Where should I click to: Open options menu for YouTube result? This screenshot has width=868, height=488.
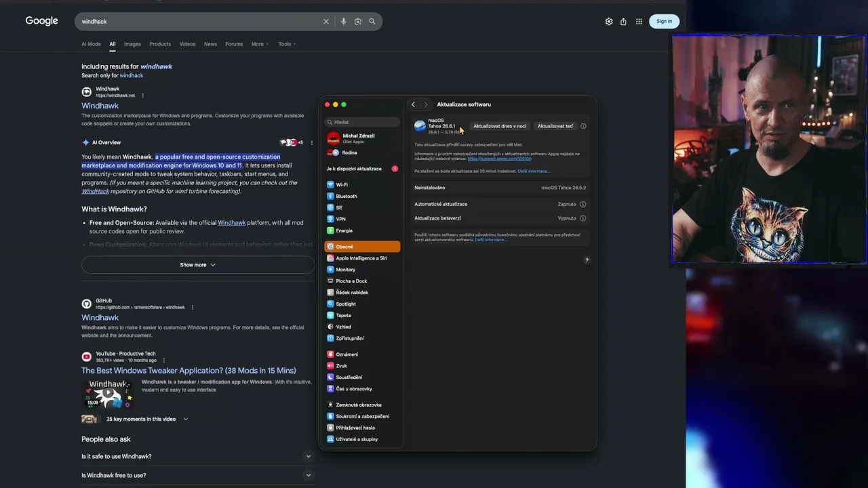(163, 361)
